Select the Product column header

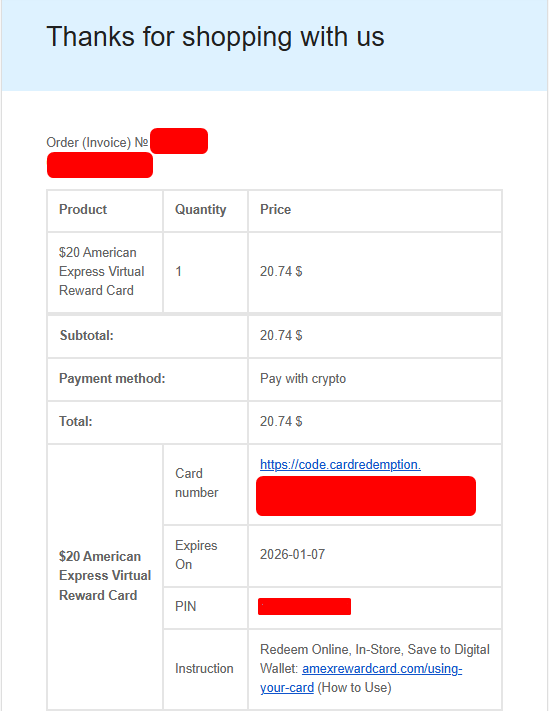(83, 209)
